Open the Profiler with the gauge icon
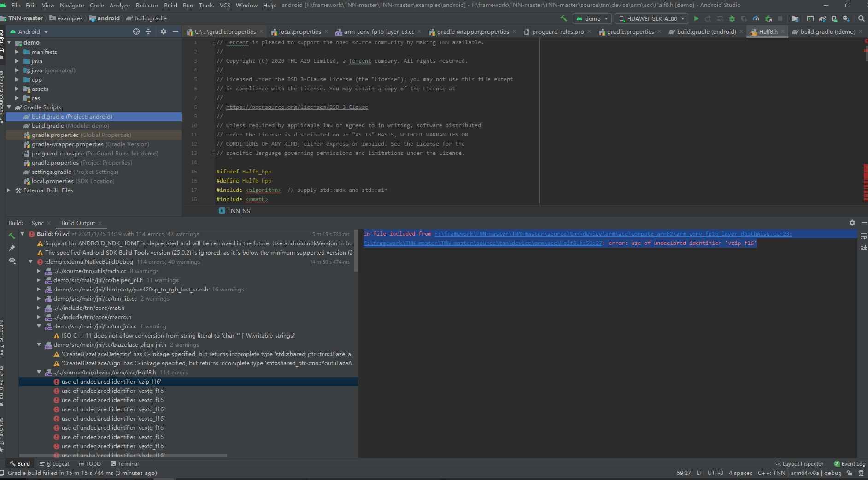The image size is (868, 480). coord(756,18)
